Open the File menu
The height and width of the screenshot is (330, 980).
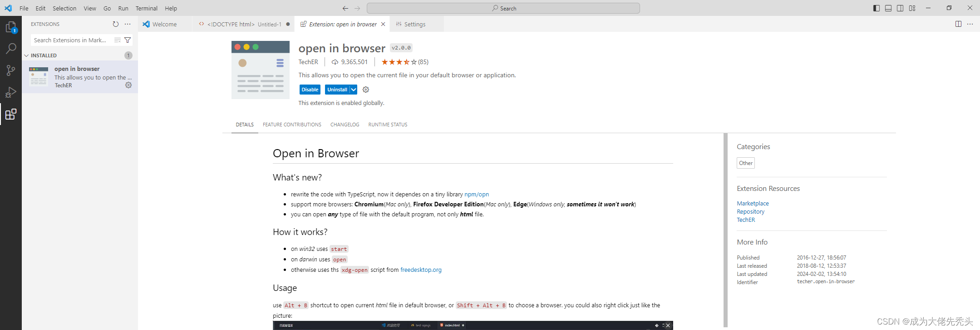coord(24,8)
